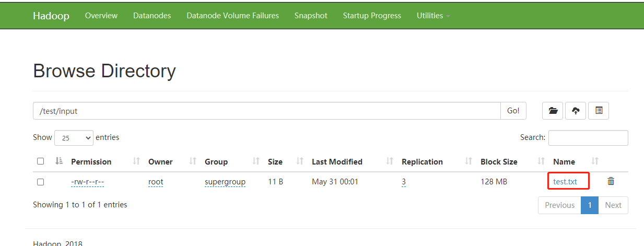Open the Datanodes tab
644x246 pixels.
point(152,16)
